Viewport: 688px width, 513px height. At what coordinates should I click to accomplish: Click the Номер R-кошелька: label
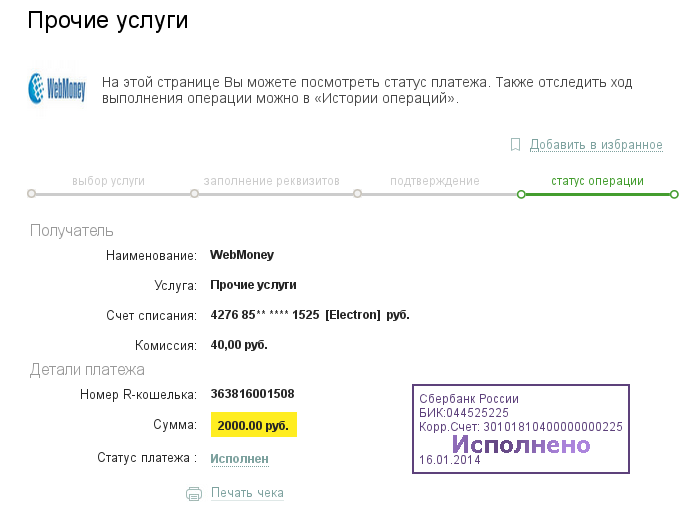point(138,395)
